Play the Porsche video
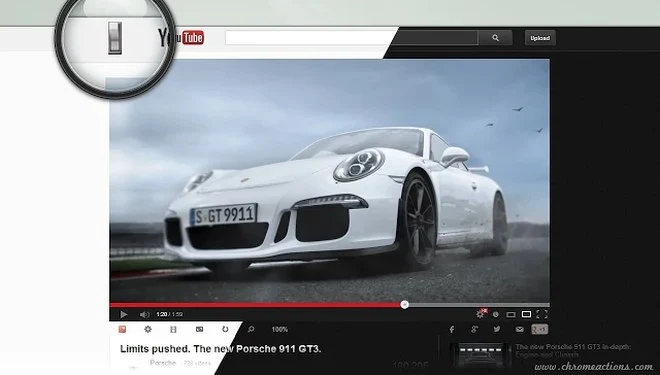 pyautogui.click(x=124, y=314)
